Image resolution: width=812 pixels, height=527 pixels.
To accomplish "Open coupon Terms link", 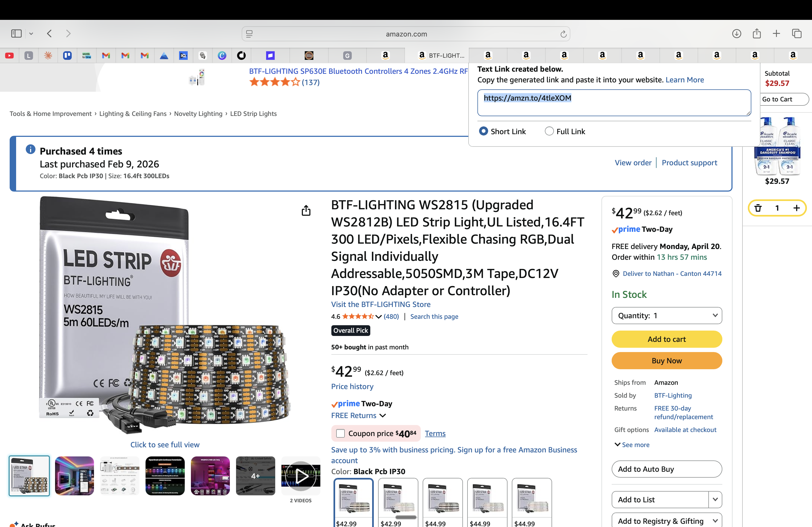I will coord(435,433).
